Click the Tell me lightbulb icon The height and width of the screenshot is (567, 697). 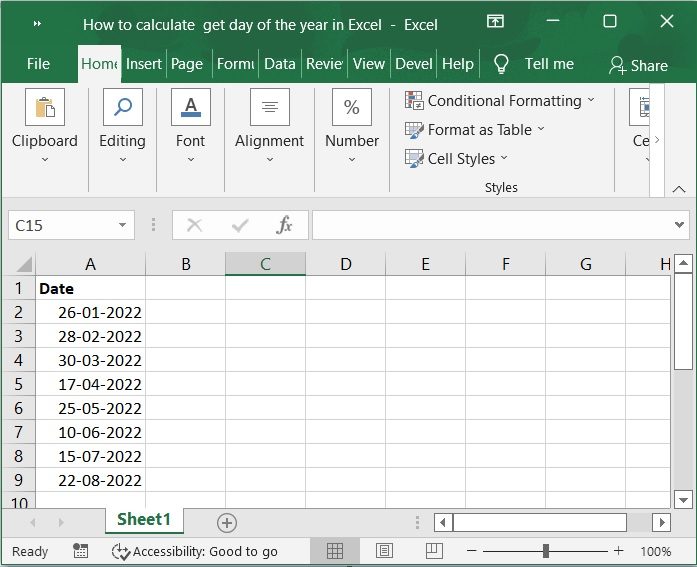click(x=502, y=64)
